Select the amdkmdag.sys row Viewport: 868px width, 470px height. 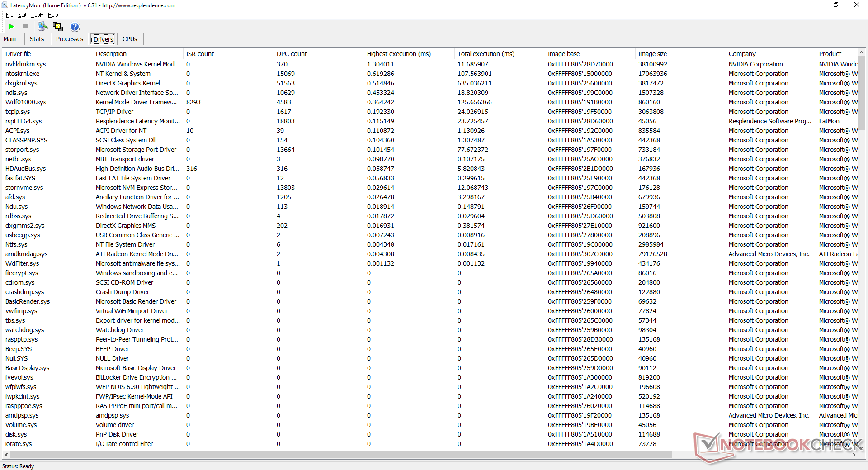point(430,254)
